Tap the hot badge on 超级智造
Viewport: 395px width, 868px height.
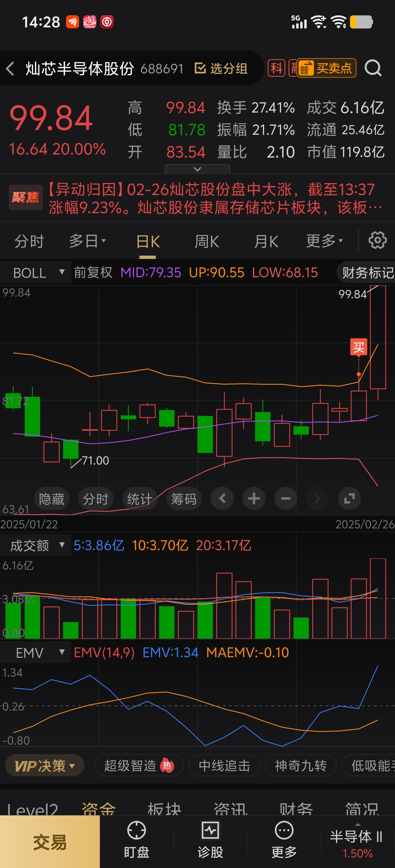click(167, 766)
